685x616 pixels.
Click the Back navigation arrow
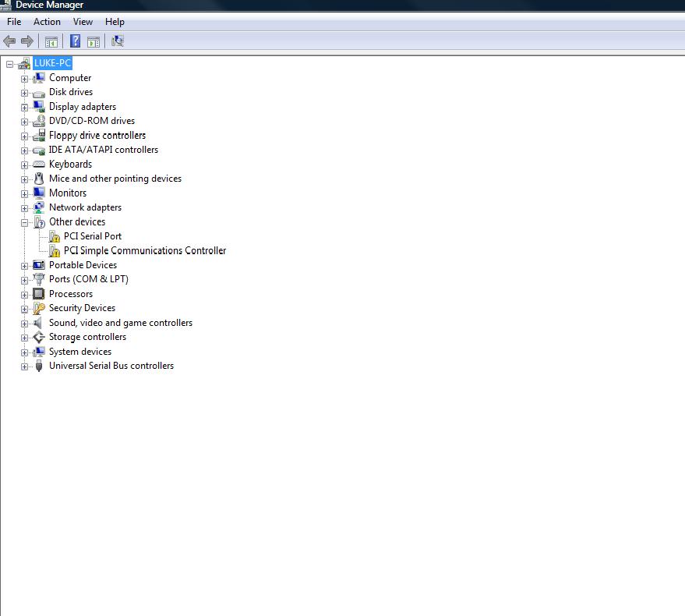[9, 41]
